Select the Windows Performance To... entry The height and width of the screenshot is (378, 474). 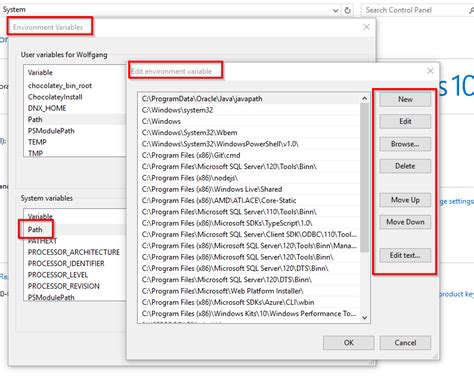(x=249, y=314)
